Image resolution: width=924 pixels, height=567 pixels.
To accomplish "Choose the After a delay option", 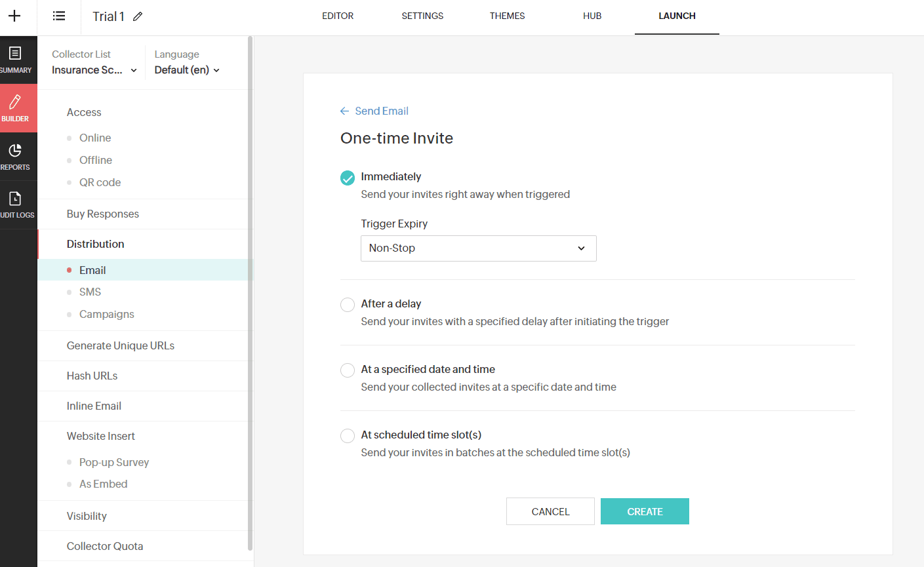I will tap(348, 305).
